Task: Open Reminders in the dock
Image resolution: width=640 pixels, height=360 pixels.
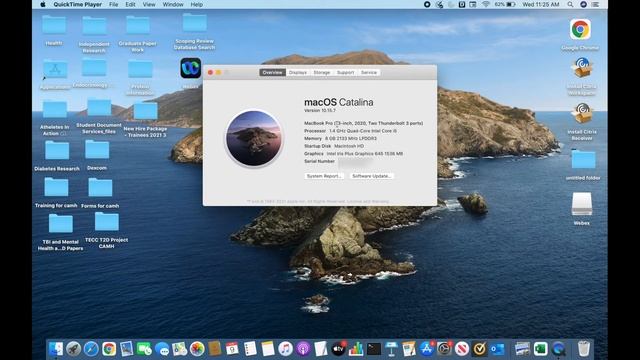Action: [250, 349]
